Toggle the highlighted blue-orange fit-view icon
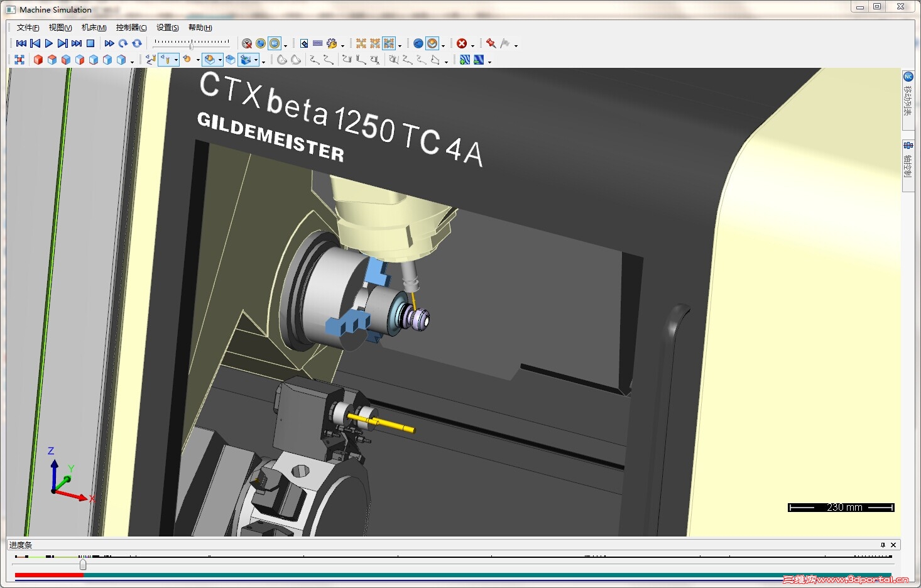921x588 pixels. click(389, 43)
